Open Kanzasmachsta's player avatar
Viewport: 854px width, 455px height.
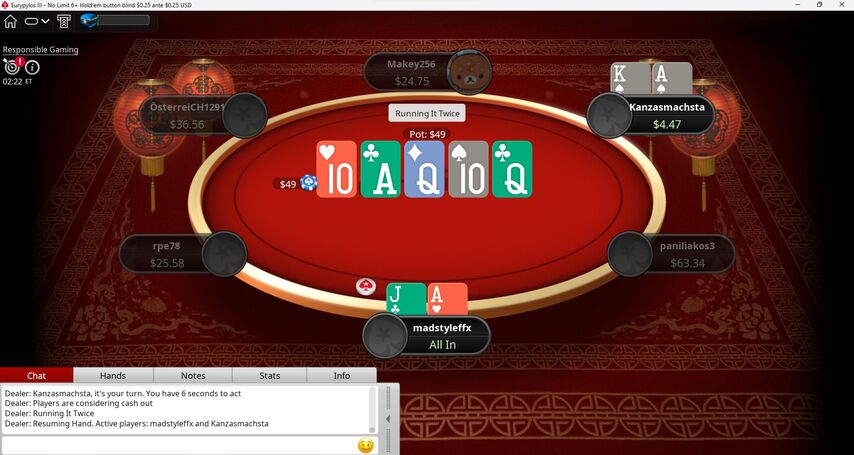click(609, 115)
